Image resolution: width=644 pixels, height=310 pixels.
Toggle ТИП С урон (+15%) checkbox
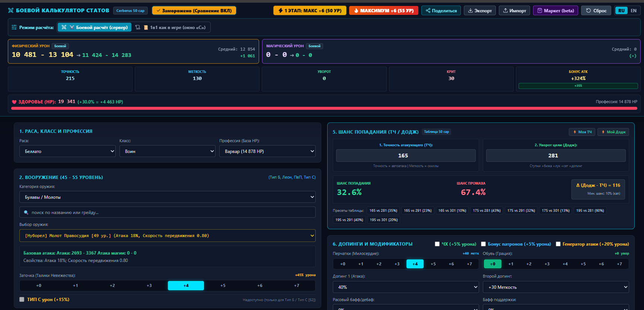(22, 299)
